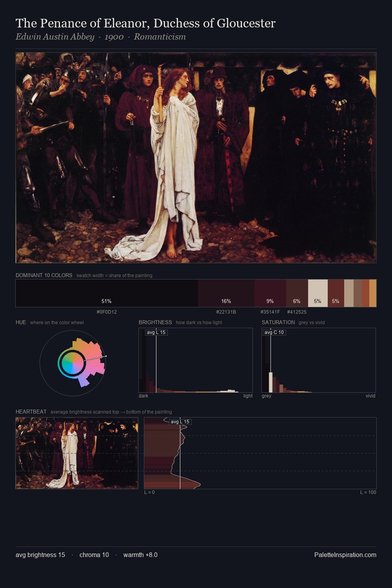Click the '#412525' hex code
This screenshot has width=392, height=588.
tap(297, 312)
